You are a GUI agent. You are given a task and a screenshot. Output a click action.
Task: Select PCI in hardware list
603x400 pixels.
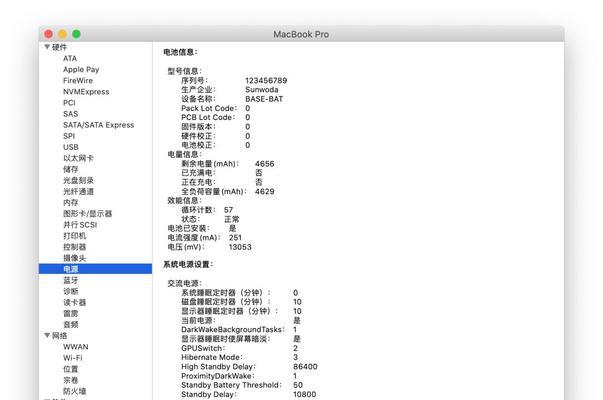click(69, 103)
